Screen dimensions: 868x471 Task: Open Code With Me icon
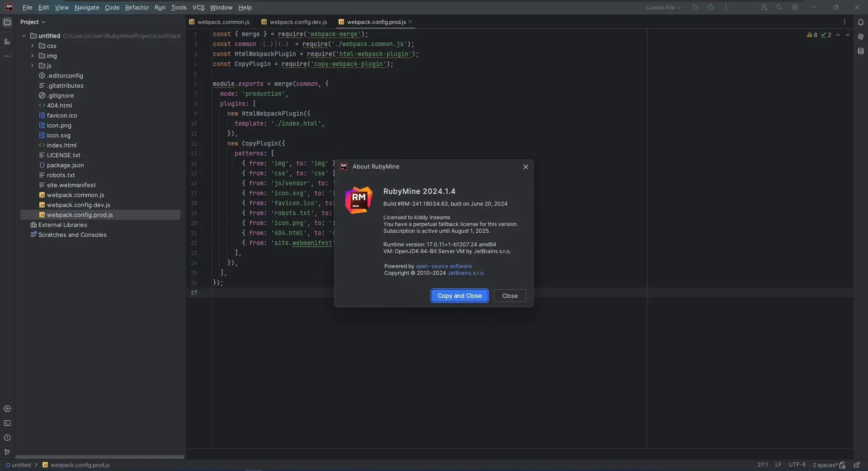coord(764,7)
